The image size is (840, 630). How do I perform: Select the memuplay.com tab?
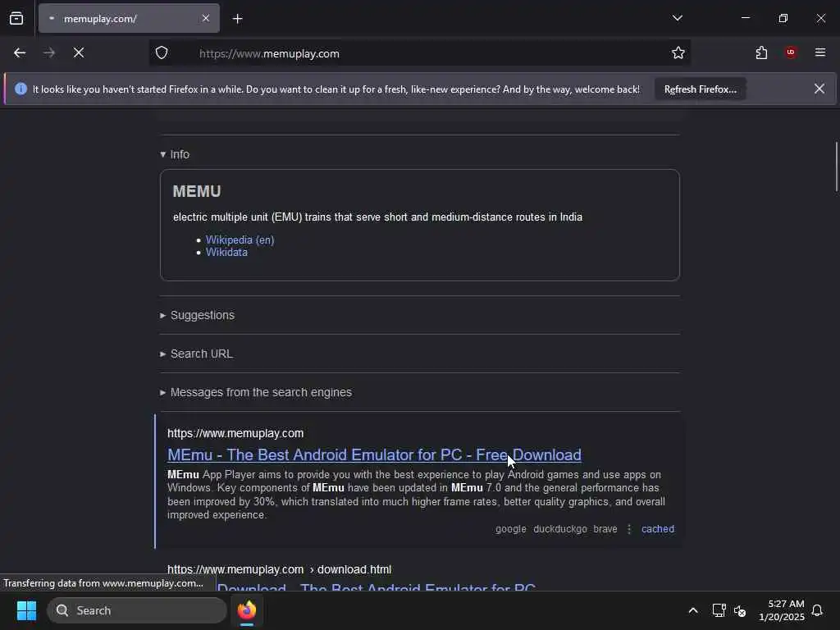[x=129, y=18]
